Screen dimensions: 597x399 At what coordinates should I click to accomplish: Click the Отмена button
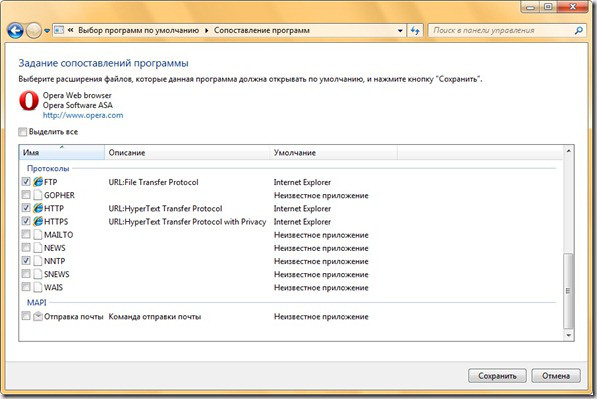(x=556, y=376)
